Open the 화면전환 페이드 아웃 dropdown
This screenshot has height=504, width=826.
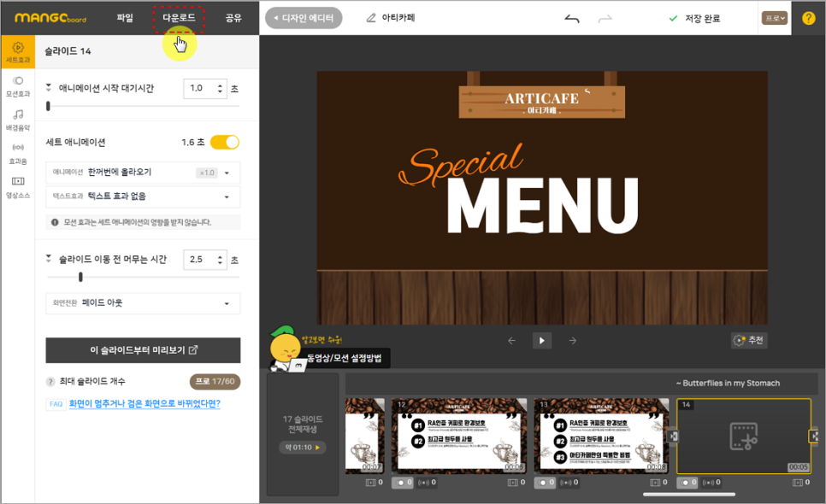pyautogui.click(x=144, y=303)
